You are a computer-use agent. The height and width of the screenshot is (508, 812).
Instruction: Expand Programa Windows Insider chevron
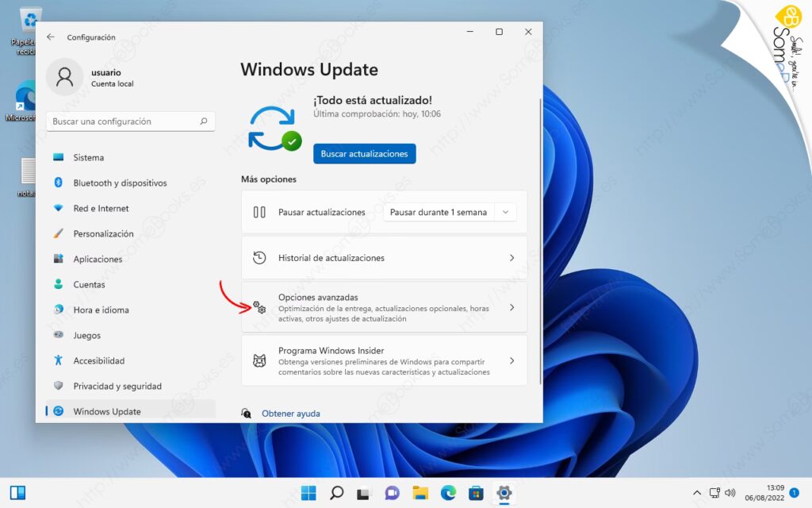coord(511,360)
